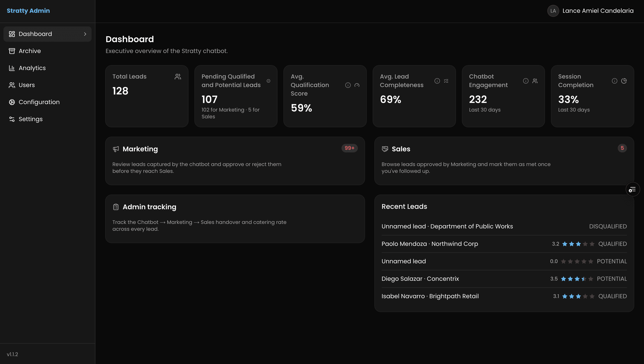Navigate to Configuration
The height and width of the screenshot is (364, 644).
click(x=47, y=102)
